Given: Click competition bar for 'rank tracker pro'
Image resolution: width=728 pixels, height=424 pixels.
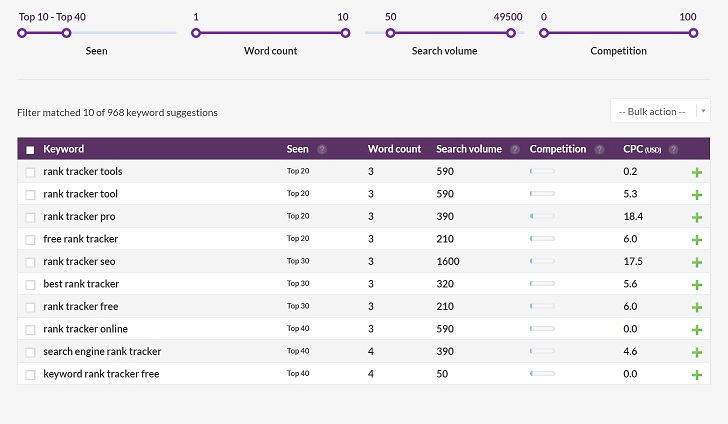Looking at the screenshot, I should click(x=542, y=216).
